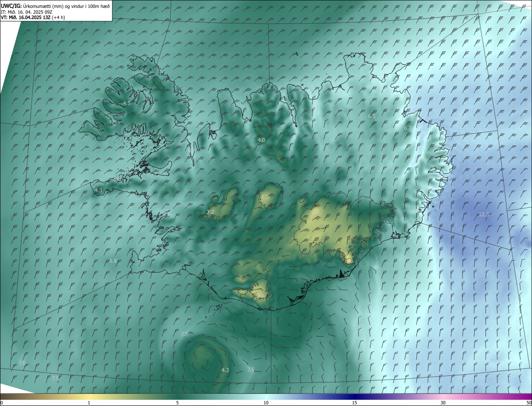The height and width of the screenshot is (406, 532).
Task: Click the '15' tick on the color scale
Action: pos(355,403)
